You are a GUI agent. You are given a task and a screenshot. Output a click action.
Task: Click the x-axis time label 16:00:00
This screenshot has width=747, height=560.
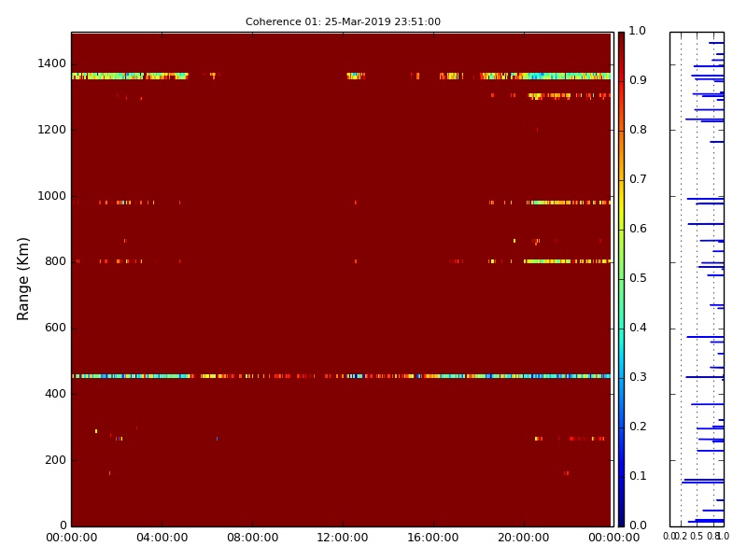coord(433,538)
